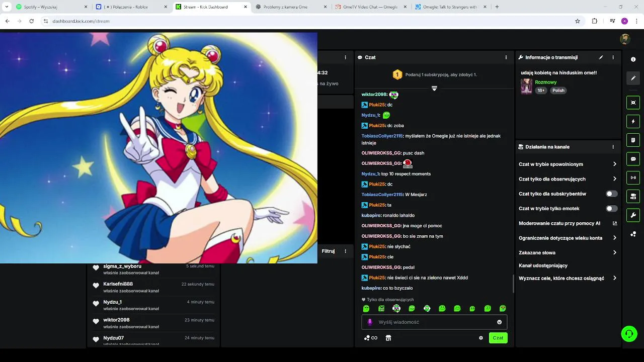Switch to Problemy z kamerą Ome tab
The height and width of the screenshot is (362, 644).
[291, 7]
